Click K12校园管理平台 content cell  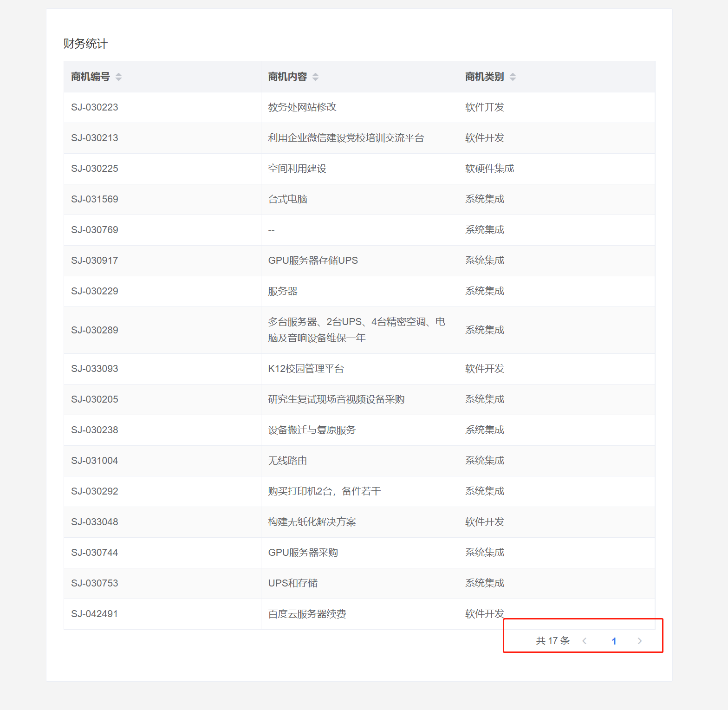click(359, 369)
